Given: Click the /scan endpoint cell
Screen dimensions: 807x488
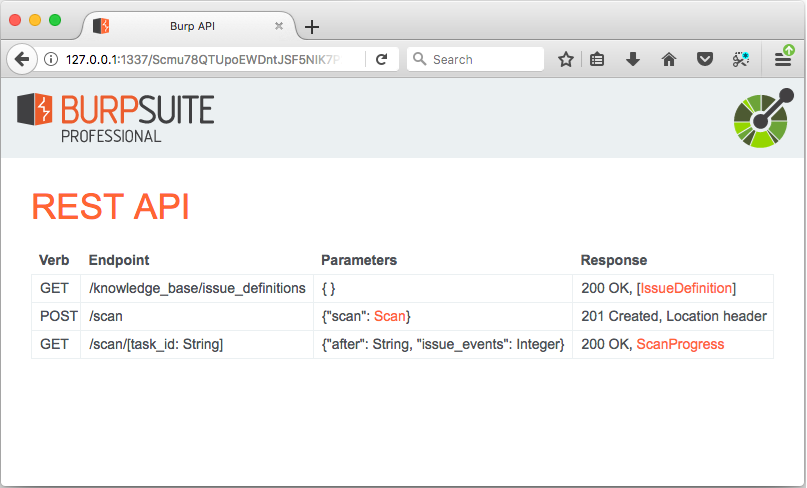Looking at the screenshot, I should 197,316.
